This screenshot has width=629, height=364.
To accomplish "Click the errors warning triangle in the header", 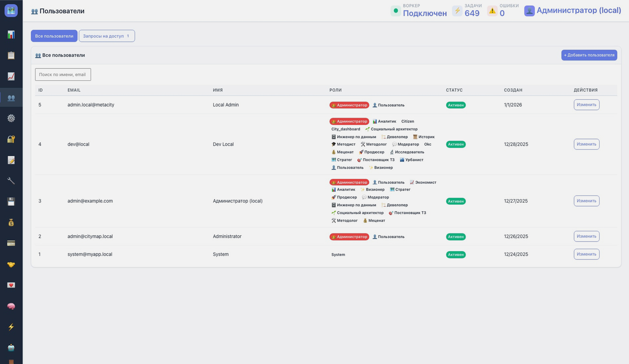I will [x=492, y=11].
